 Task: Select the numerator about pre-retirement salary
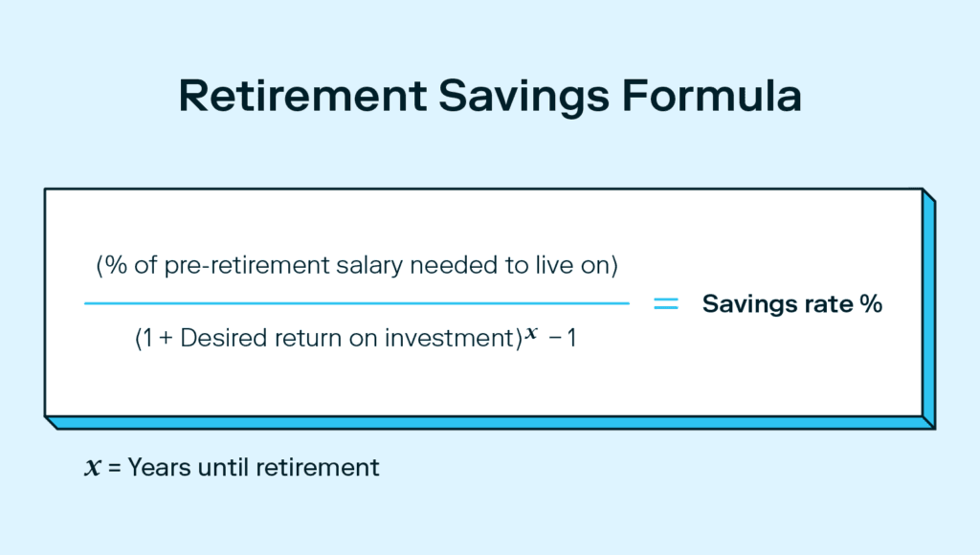(x=356, y=267)
